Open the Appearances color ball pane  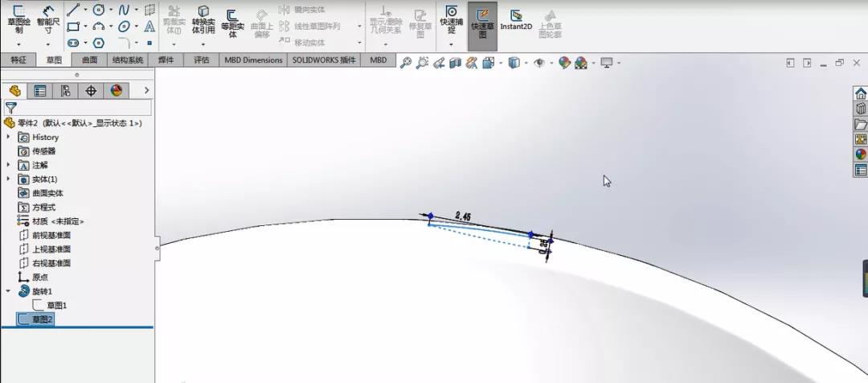(x=860, y=154)
